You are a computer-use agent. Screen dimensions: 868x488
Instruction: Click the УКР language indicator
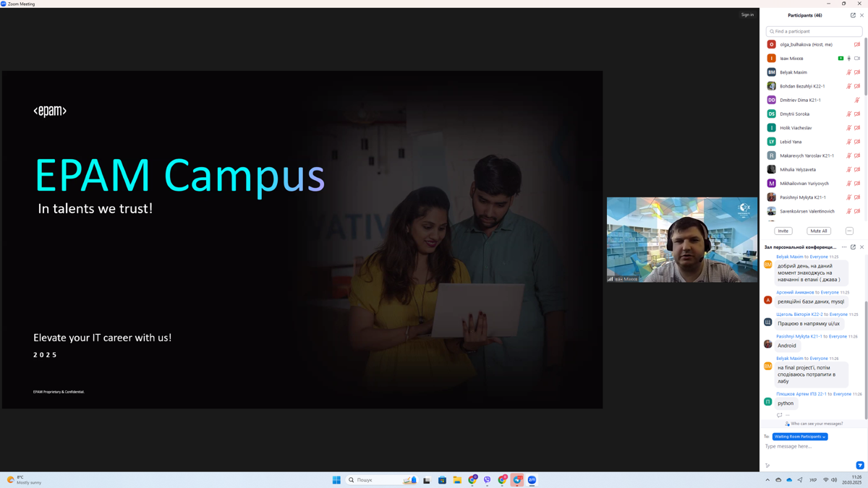tap(813, 480)
